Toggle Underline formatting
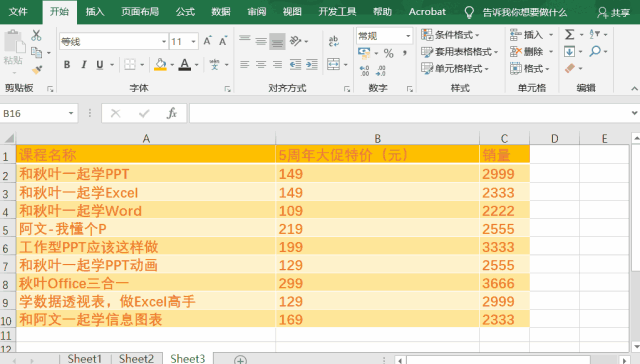Image resolution: width=640 pixels, height=364 pixels. coord(100,64)
